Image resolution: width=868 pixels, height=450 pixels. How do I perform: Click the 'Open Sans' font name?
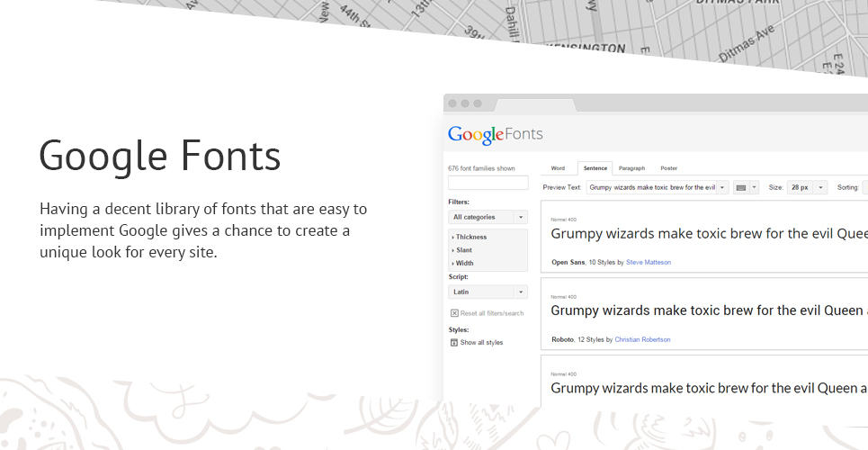[568, 262]
